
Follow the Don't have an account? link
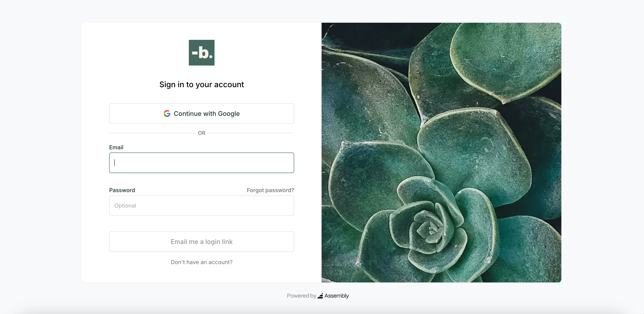201,262
